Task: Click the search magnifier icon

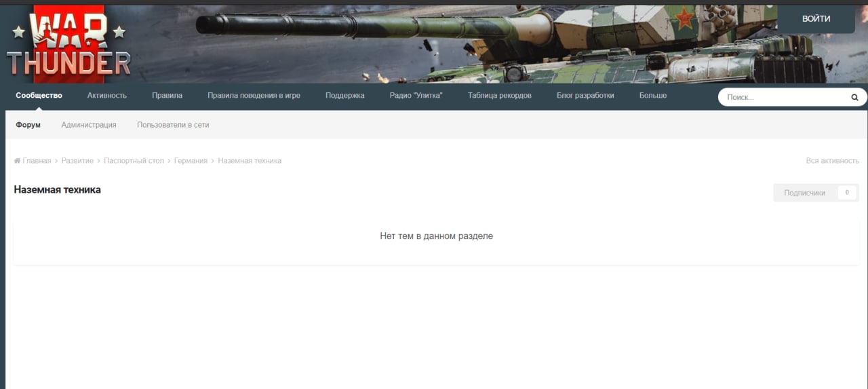Action: tap(854, 97)
